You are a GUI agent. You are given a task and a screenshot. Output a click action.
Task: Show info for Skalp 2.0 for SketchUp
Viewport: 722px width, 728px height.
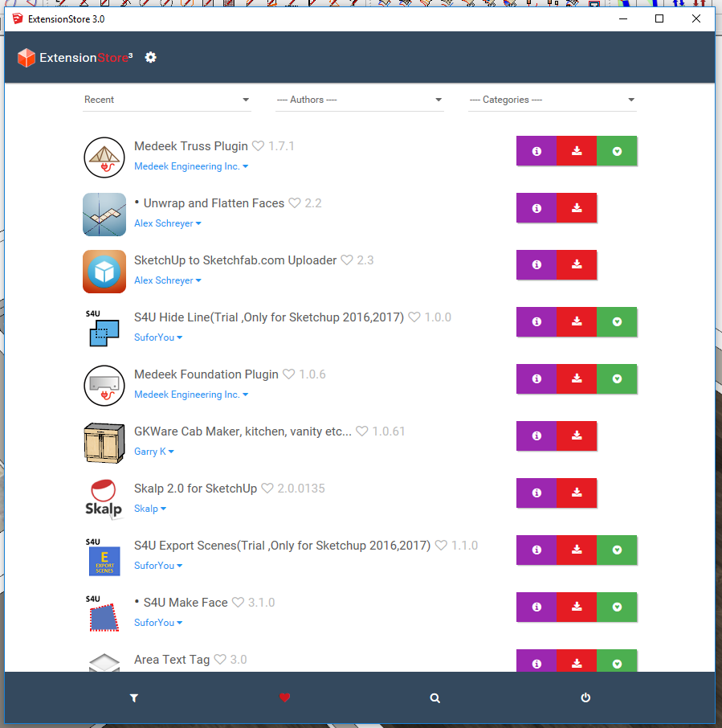click(536, 493)
